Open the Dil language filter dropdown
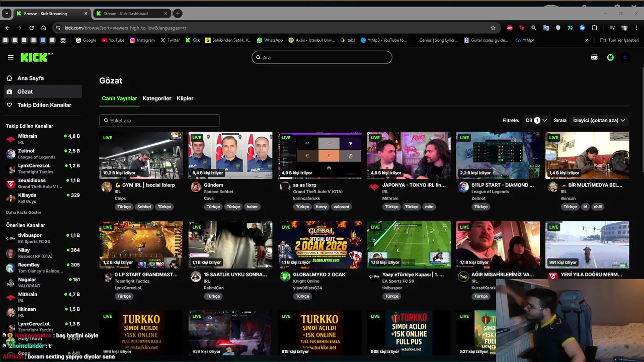The width and height of the screenshot is (644, 362). pos(536,121)
